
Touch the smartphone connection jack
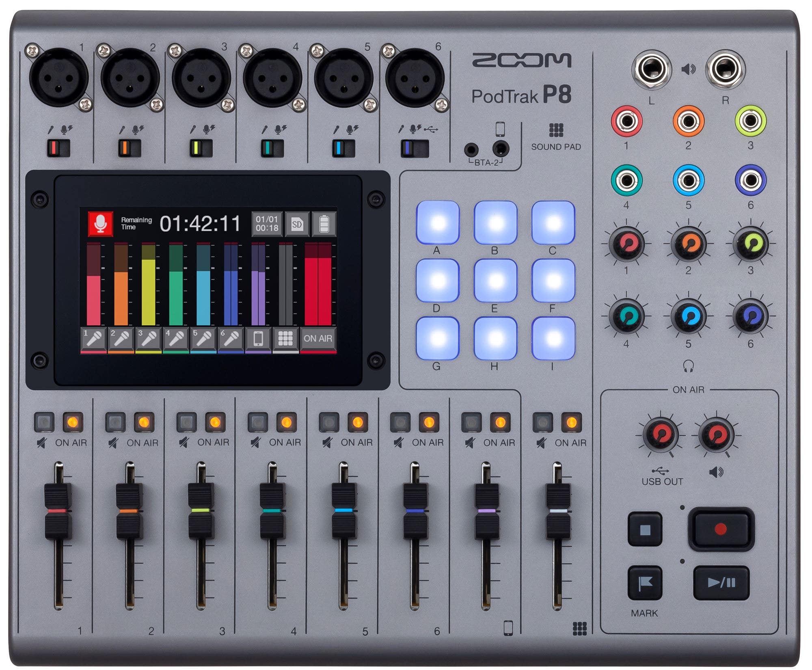point(501,149)
